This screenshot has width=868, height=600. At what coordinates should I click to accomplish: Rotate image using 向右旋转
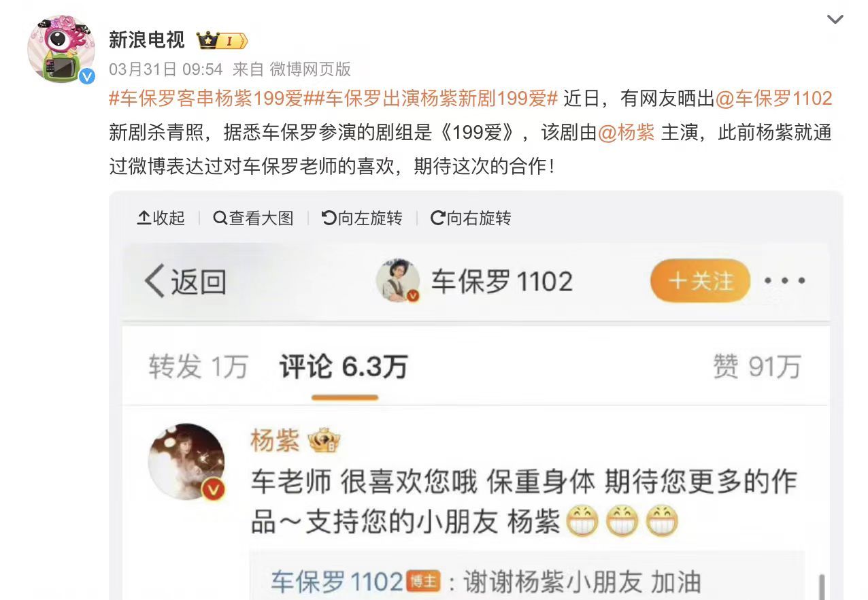471,218
